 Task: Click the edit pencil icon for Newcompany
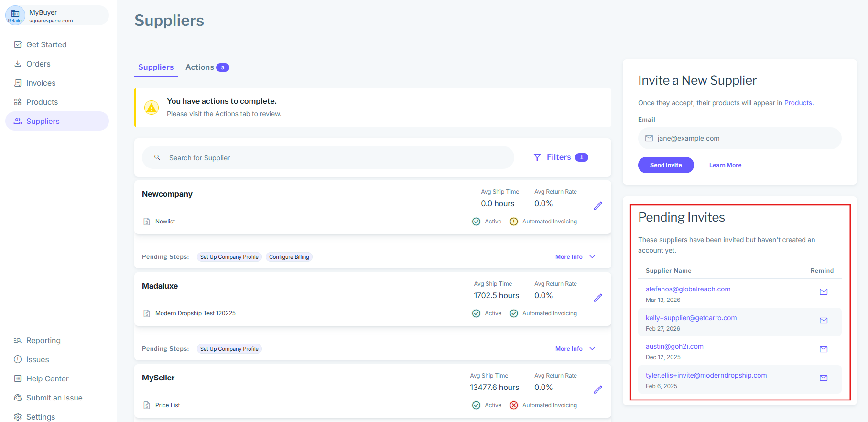tap(597, 206)
